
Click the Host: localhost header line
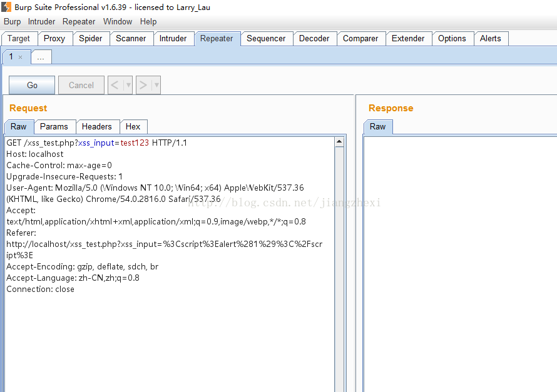coord(35,154)
